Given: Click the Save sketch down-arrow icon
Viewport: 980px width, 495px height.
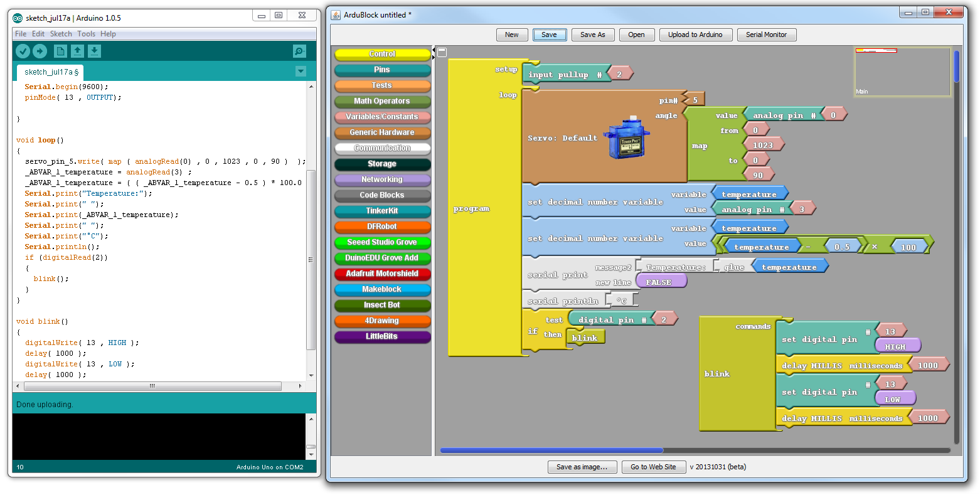Looking at the screenshot, I should pyautogui.click(x=94, y=51).
